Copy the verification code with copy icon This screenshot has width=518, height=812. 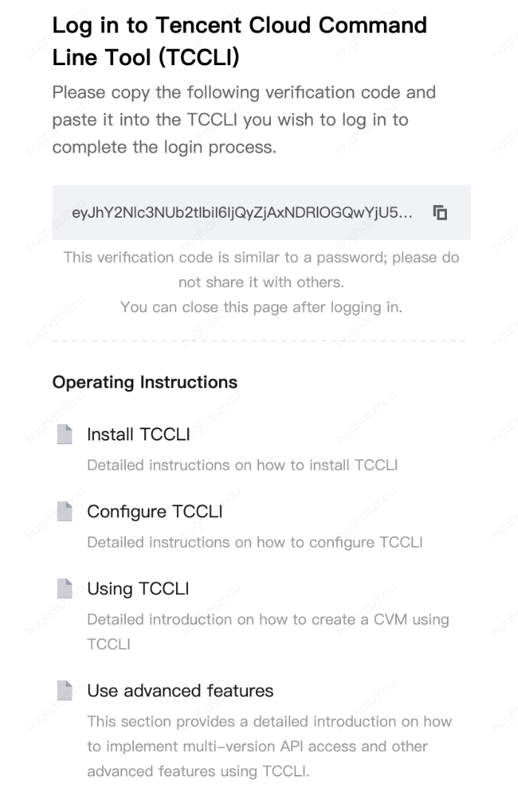(440, 212)
